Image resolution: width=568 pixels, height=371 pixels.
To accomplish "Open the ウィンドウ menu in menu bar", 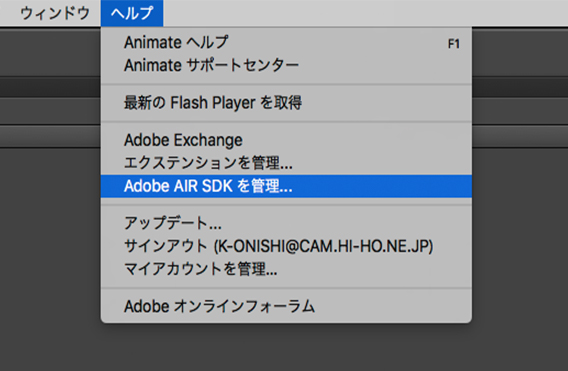I will tap(54, 13).
